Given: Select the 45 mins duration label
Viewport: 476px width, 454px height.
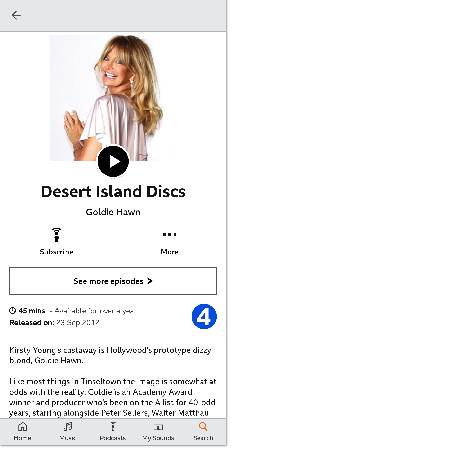Looking at the screenshot, I should click(32, 311).
